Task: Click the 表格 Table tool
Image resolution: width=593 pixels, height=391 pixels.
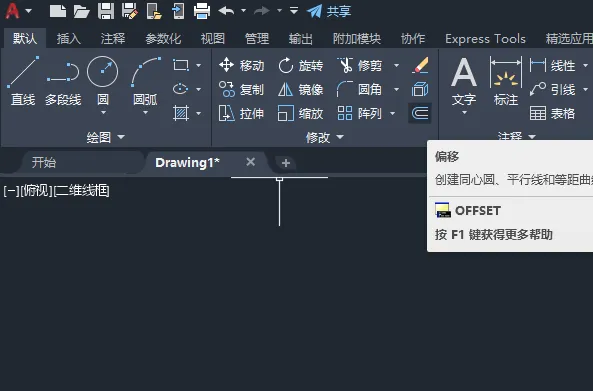Action: coord(553,113)
